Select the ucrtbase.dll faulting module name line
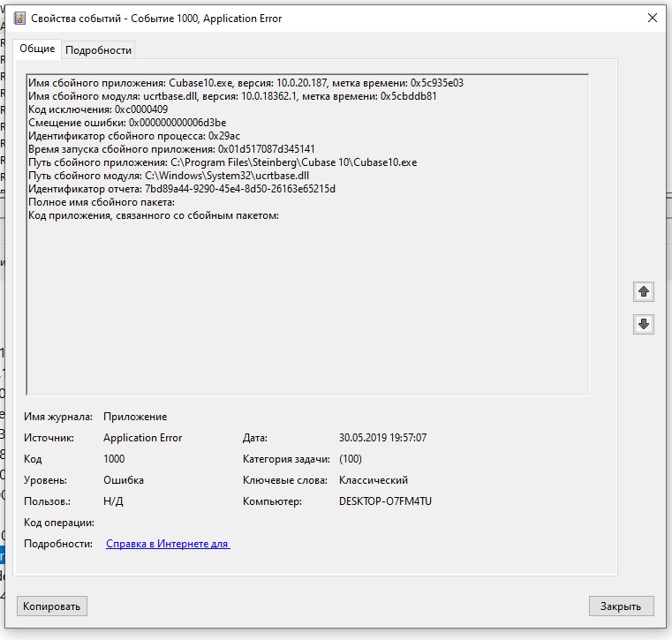This screenshot has width=672, height=640. [x=232, y=96]
